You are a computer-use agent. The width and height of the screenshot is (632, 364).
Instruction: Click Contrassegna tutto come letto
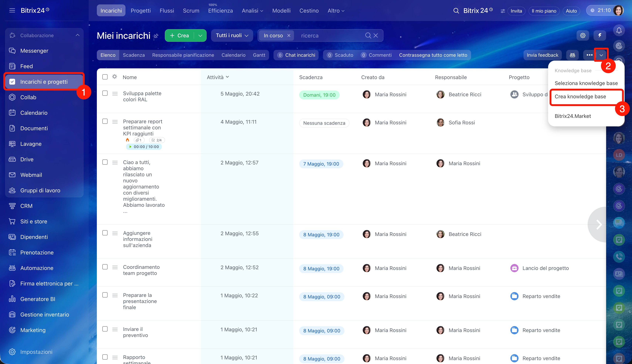[433, 55]
